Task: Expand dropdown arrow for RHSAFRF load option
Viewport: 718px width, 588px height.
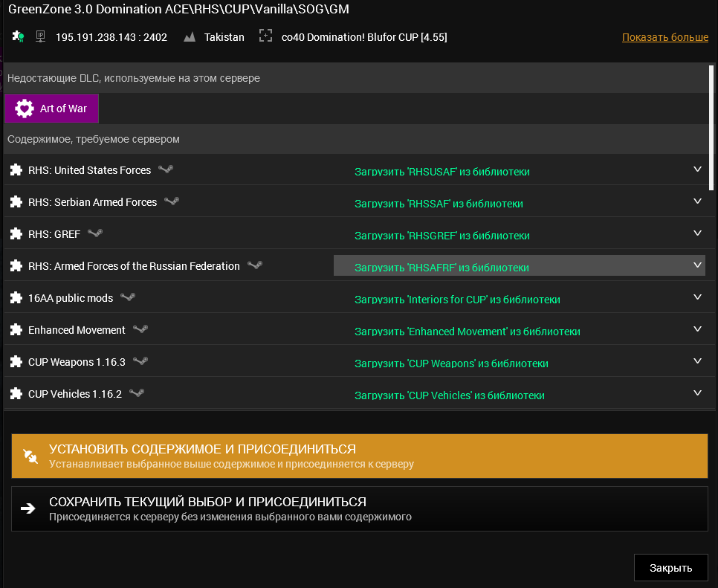Action: (x=697, y=265)
